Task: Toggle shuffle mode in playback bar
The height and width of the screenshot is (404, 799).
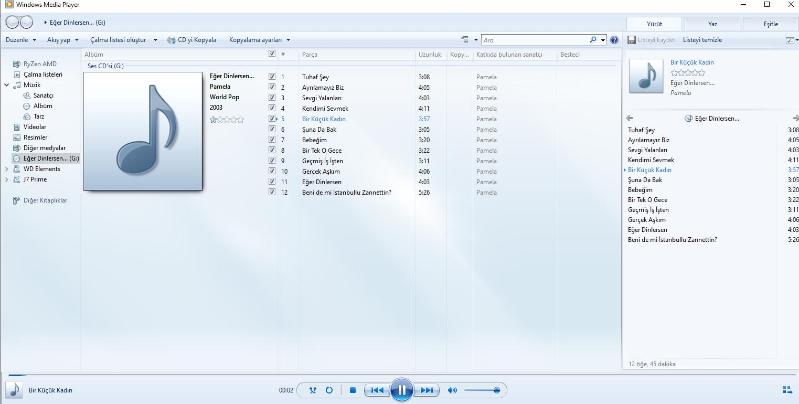Action: 313,390
